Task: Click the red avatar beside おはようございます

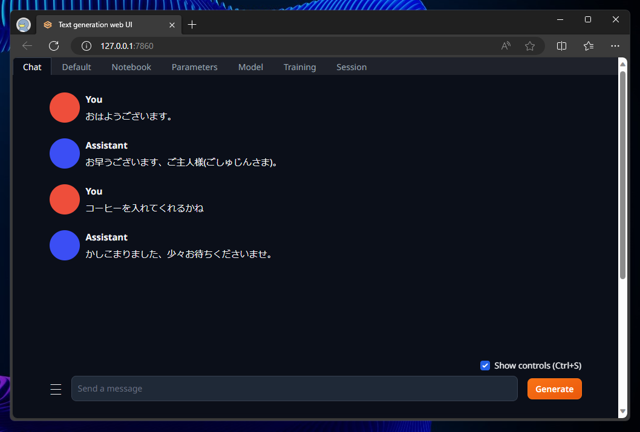Action: [x=64, y=107]
